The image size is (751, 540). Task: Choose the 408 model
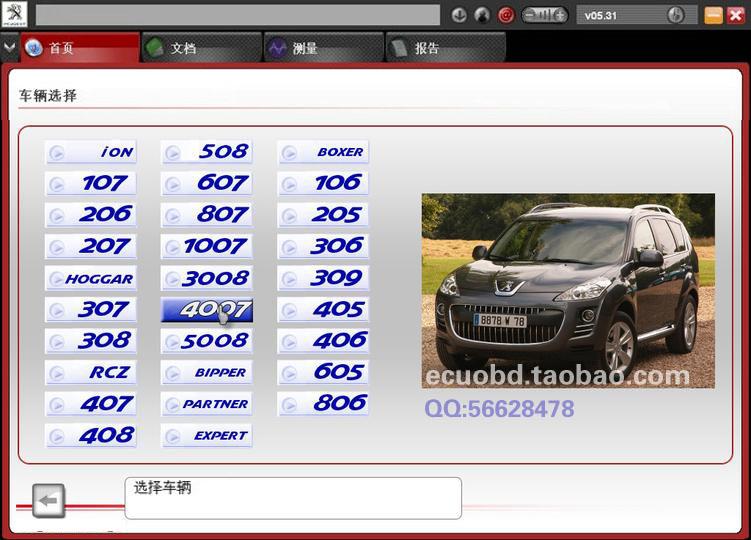[x=91, y=436]
